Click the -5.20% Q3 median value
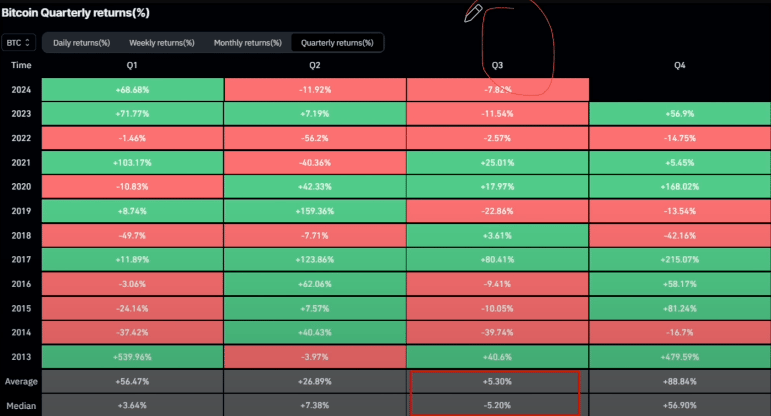 tap(498, 406)
